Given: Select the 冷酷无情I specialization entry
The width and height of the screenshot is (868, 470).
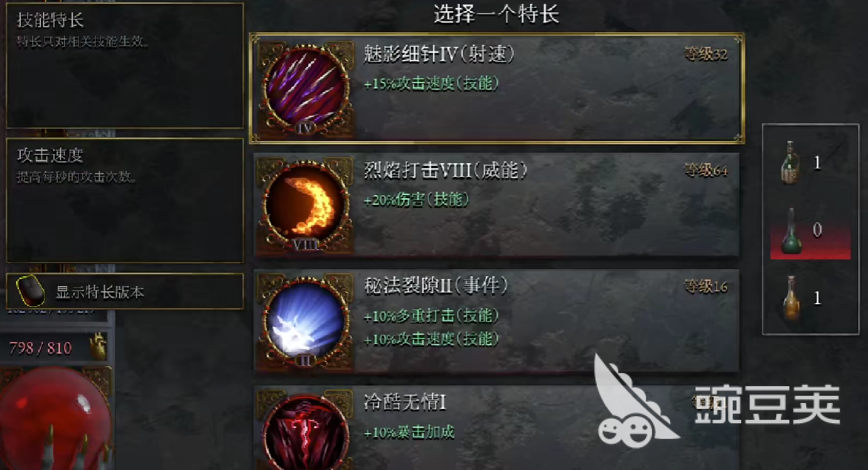Looking at the screenshot, I should coord(497,428).
